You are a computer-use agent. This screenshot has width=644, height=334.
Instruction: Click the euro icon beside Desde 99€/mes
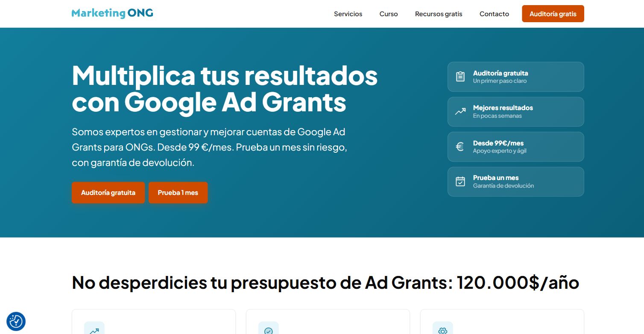click(460, 147)
